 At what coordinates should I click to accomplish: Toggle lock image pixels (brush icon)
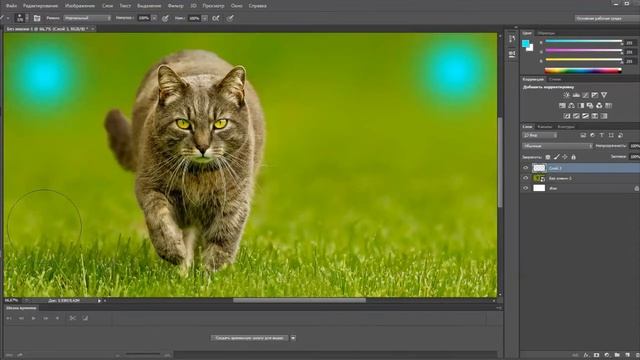pyautogui.click(x=556, y=157)
